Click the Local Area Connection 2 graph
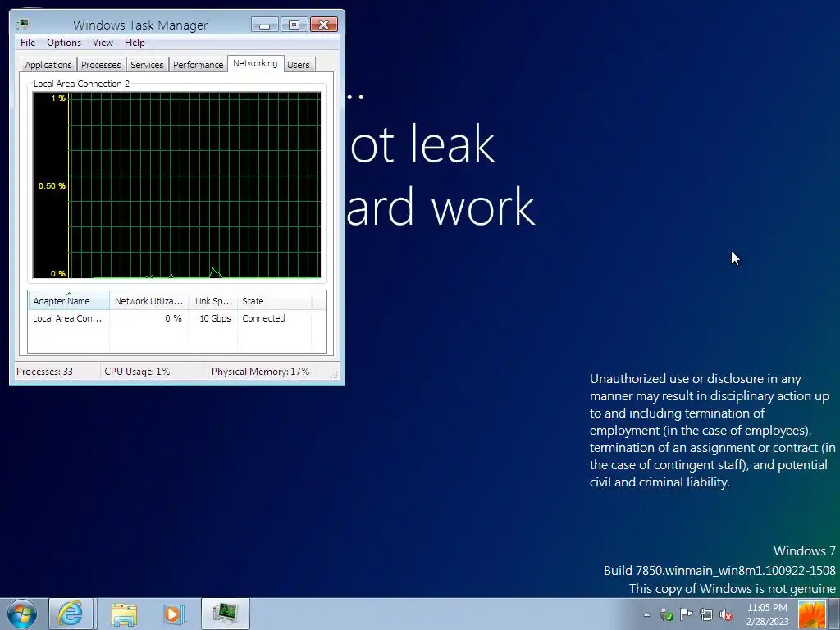 [177, 185]
